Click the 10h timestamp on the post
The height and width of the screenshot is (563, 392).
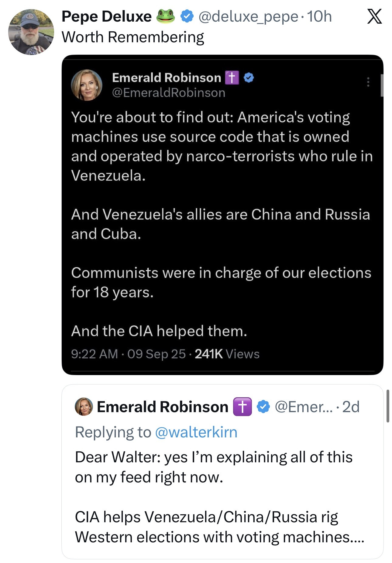pyautogui.click(x=319, y=16)
